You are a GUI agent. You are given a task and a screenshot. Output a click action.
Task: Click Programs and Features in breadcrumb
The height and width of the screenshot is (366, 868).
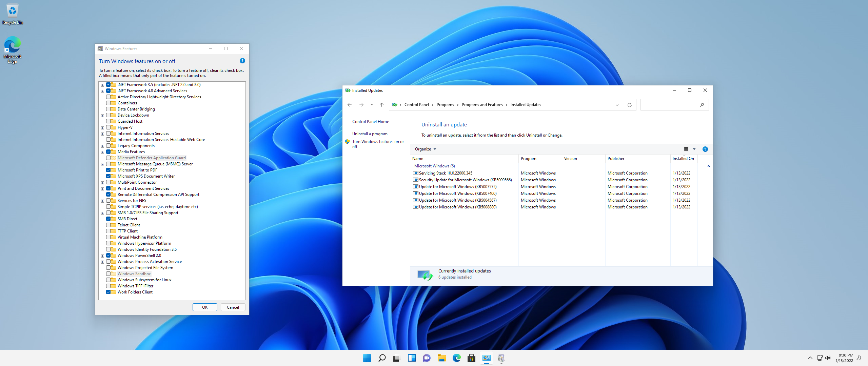click(482, 105)
